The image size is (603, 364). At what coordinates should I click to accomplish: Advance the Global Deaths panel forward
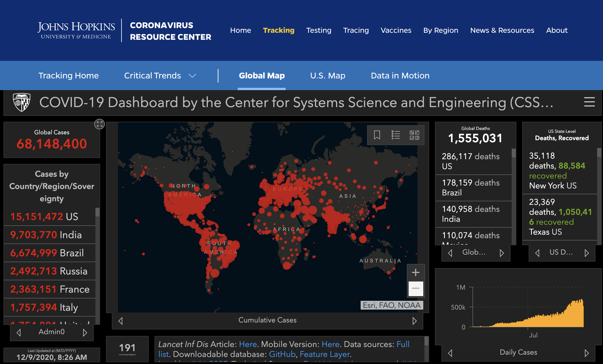click(502, 253)
